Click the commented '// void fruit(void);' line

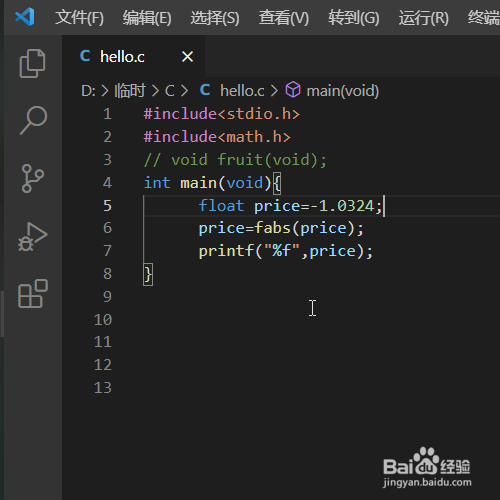pyautogui.click(x=235, y=160)
